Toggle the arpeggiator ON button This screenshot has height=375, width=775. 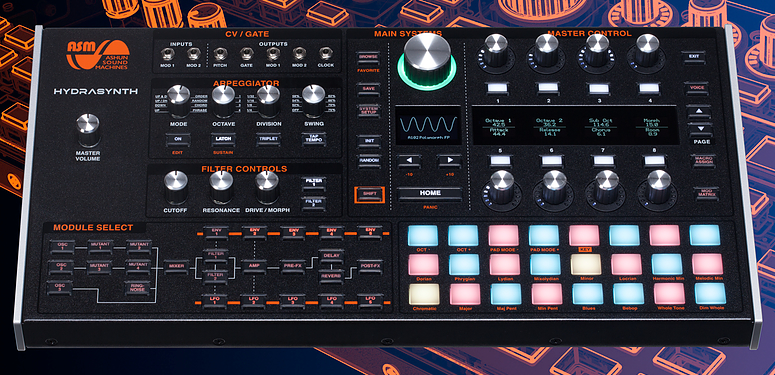(177, 140)
